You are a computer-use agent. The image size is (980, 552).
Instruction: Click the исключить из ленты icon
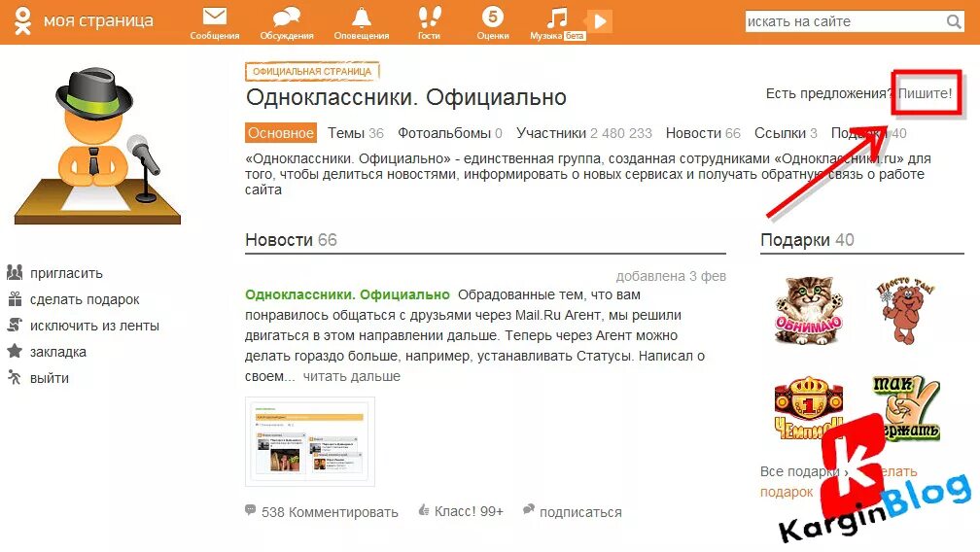tap(15, 325)
